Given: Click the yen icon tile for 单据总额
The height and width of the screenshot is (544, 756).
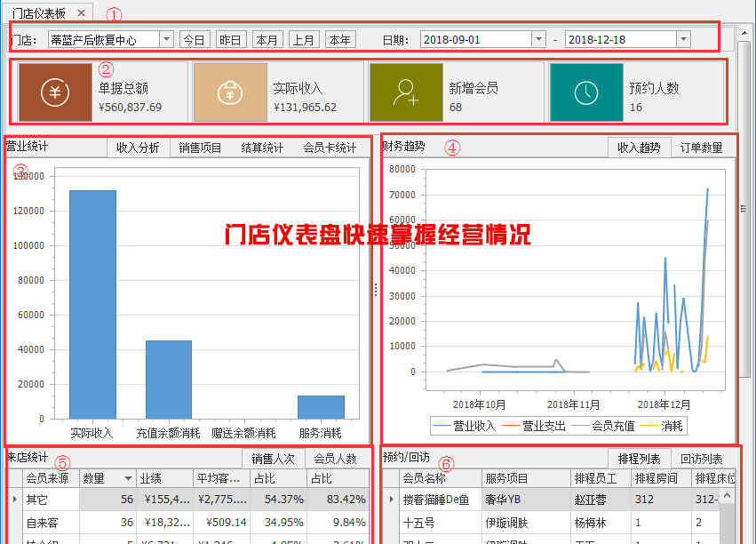Looking at the screenshot, I should (55, 92).
